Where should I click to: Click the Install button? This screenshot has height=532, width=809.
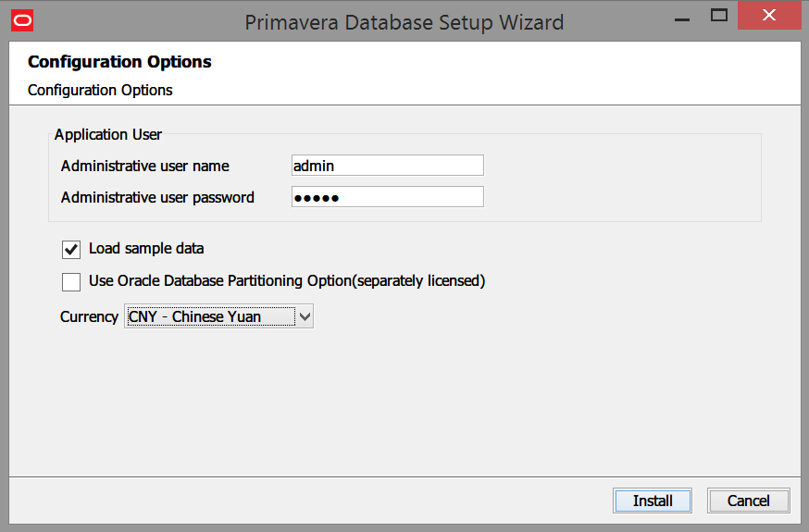point(653,501)
